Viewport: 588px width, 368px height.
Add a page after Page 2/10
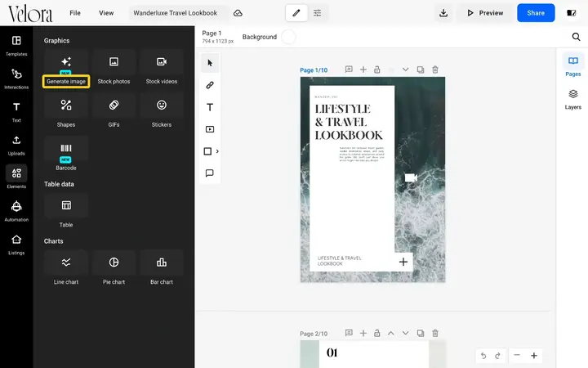pos(363,333)
